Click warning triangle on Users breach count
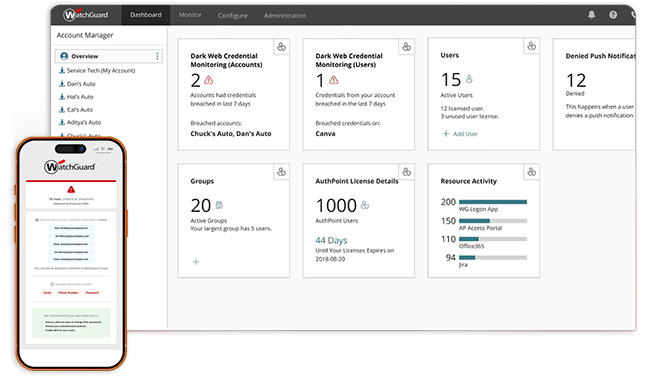Viewport: 650px width, 392px height. 334,80
